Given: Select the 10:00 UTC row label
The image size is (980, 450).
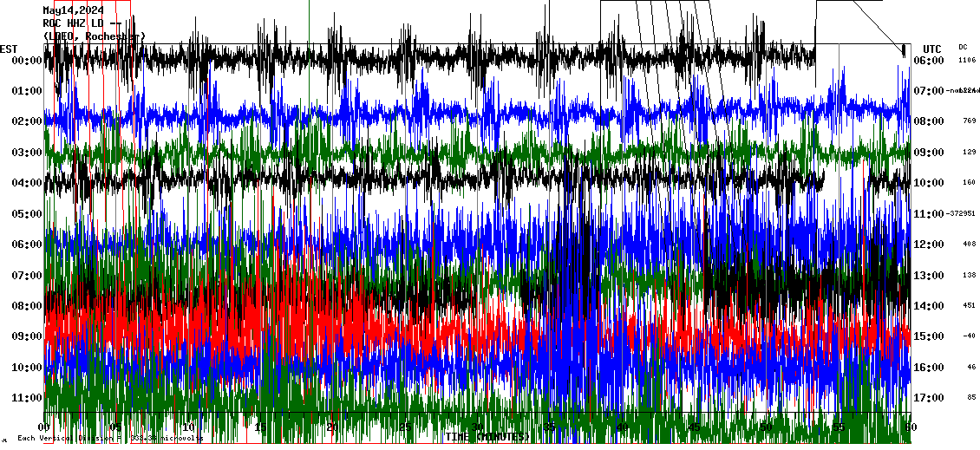Looking at the screenshot, I should [929, 183].
